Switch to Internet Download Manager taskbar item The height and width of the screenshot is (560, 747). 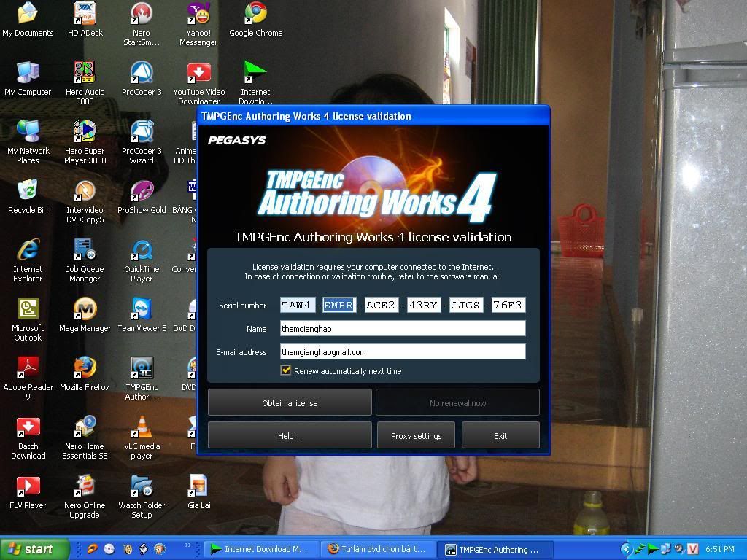260,549
